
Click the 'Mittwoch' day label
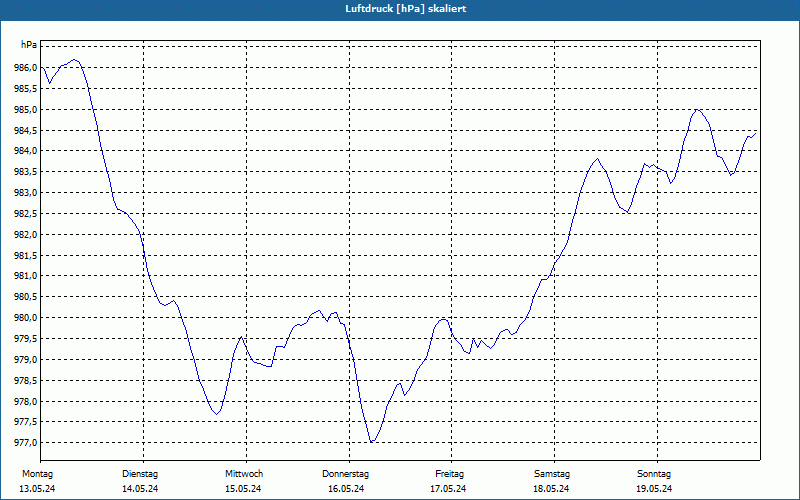click(244, 474)
